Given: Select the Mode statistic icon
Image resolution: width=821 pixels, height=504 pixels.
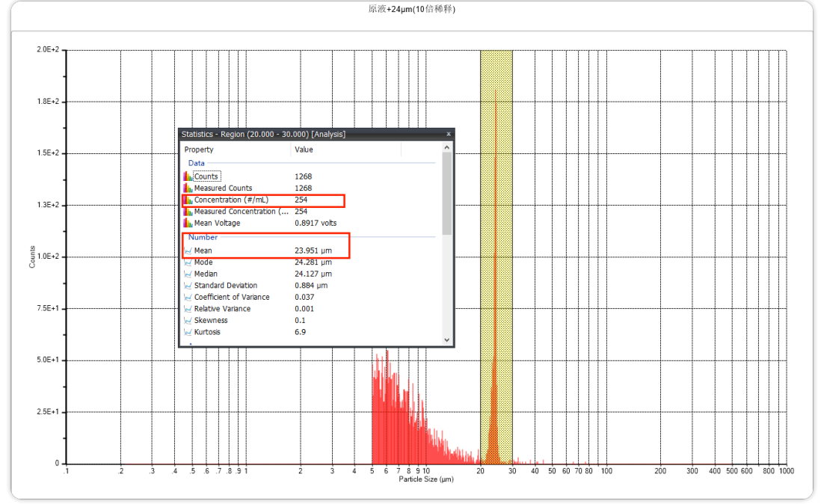Looking at the screenshot, I should pos(188,262).
